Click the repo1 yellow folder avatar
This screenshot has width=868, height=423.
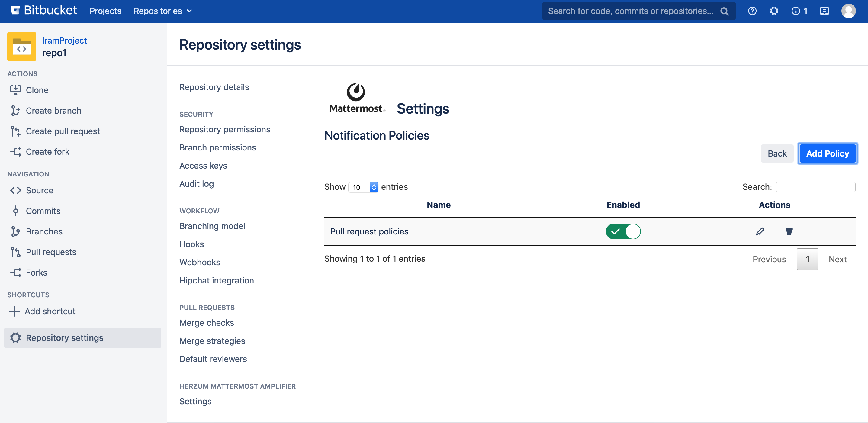pyautogui.click(x=21, y=47)
